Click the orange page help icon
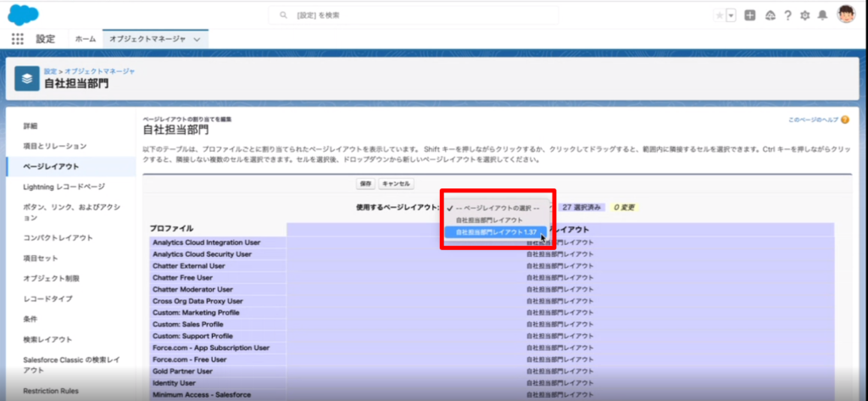 click(845, 120)
